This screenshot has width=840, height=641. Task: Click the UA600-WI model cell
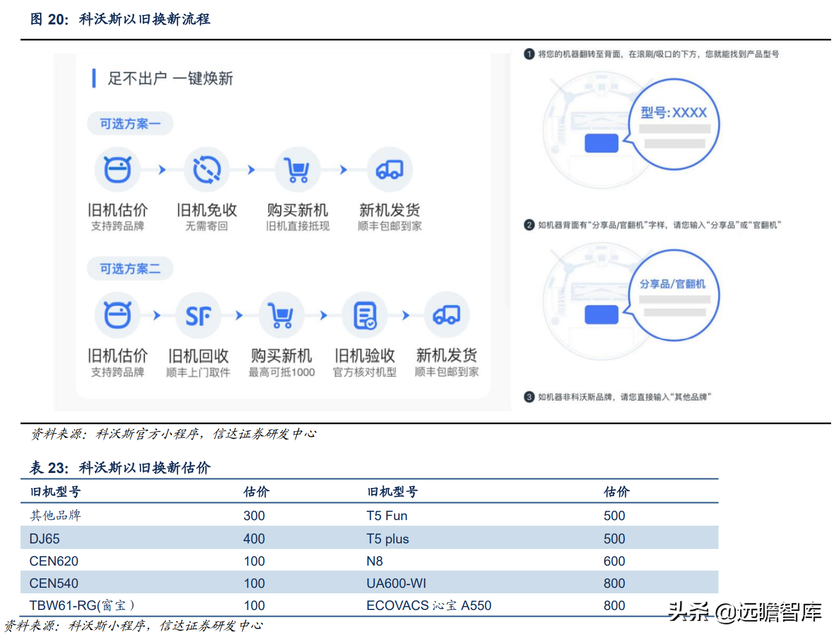[396, 583]
